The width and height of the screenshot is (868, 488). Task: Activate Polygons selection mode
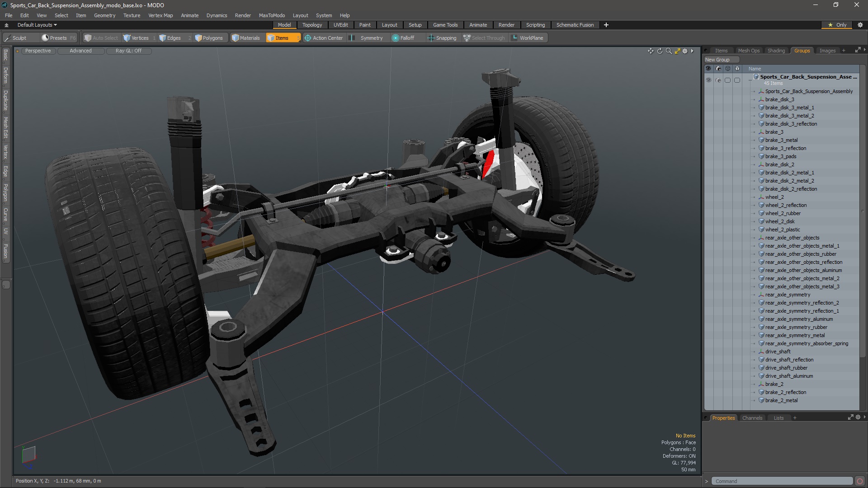[209, 38]
